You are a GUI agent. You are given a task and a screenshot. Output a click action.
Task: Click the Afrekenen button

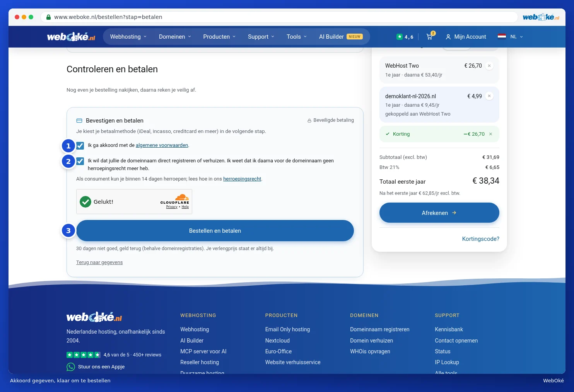point(439,213)
